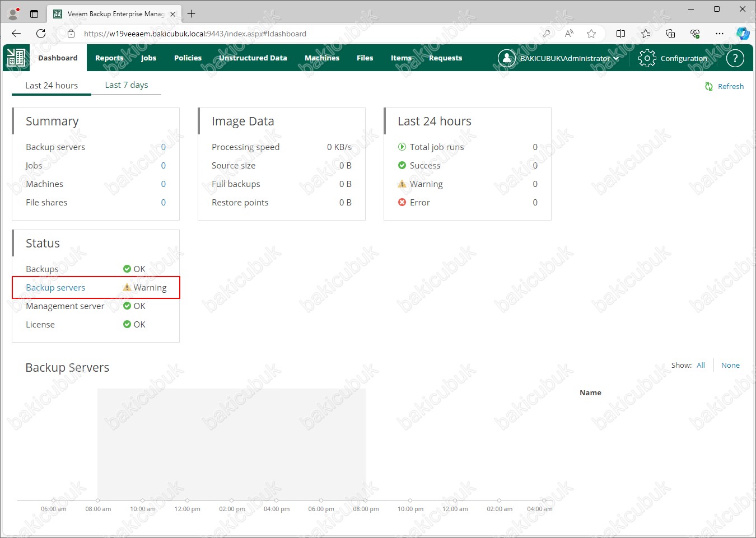Close the Veeam Backup Enterprise Manager tab
The width and height of the screenshot is (756, 538).
pyautogui.click(x=172, y=14)
